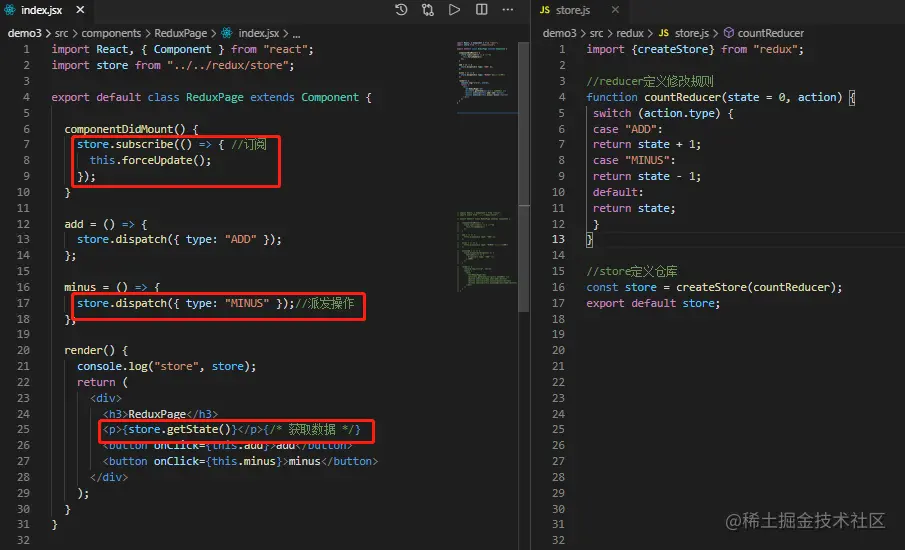This screenshot has height=550, width=905.
Task: Click the "MINUS" dispatch statement in index.jsx
Action: [x=185, y=303]
